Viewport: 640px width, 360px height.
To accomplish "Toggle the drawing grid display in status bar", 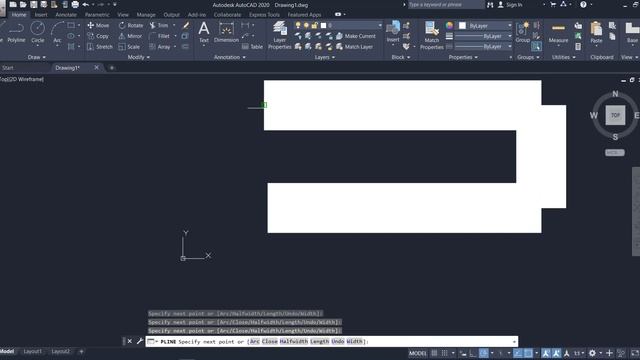I will (434, 353).
